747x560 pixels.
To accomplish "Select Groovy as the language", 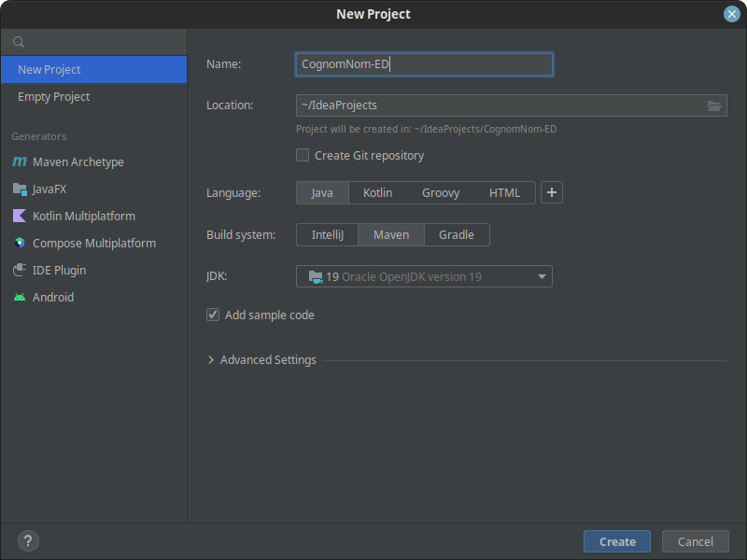I will tap(441, 193).
